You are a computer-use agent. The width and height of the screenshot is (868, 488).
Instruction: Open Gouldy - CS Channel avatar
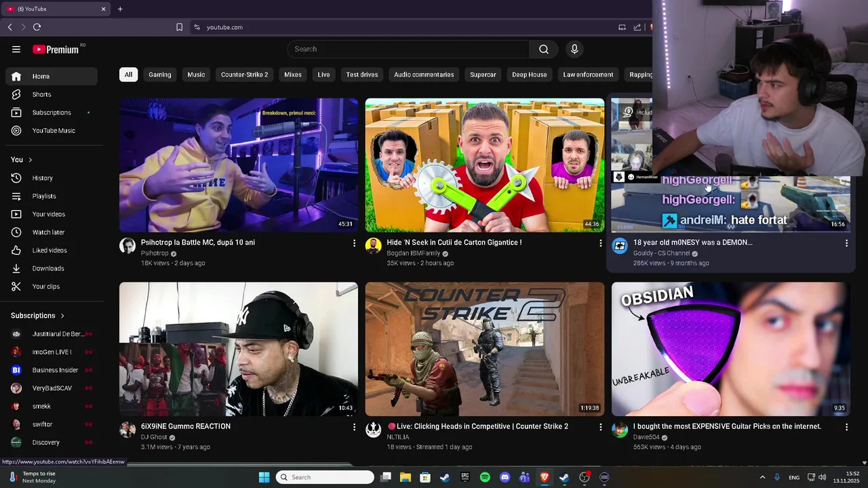pyautogui.click(x=620, y=245)
